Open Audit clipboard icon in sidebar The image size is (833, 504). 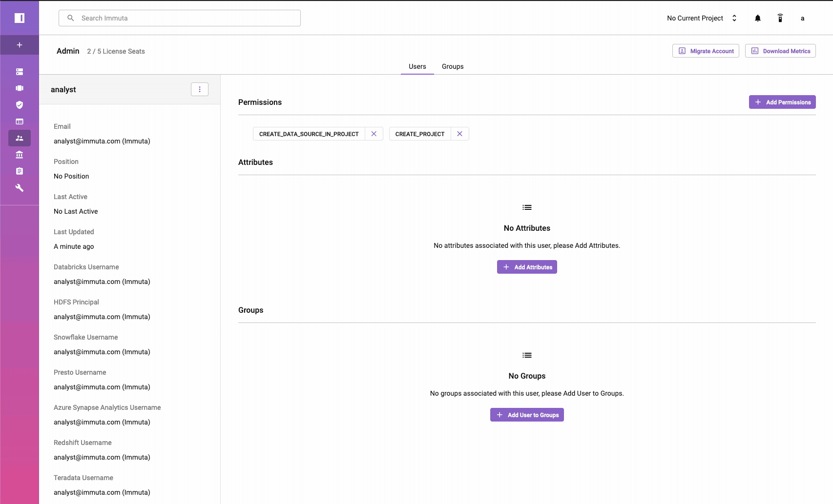click(x=20, y=171)
